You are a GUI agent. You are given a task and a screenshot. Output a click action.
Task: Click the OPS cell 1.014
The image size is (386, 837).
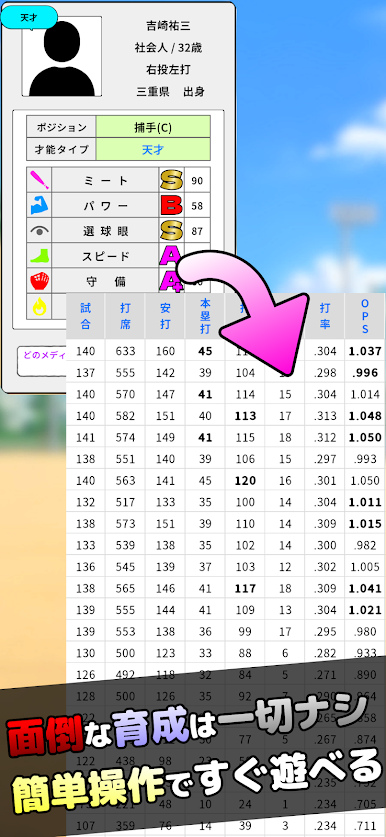click(365, 394)
